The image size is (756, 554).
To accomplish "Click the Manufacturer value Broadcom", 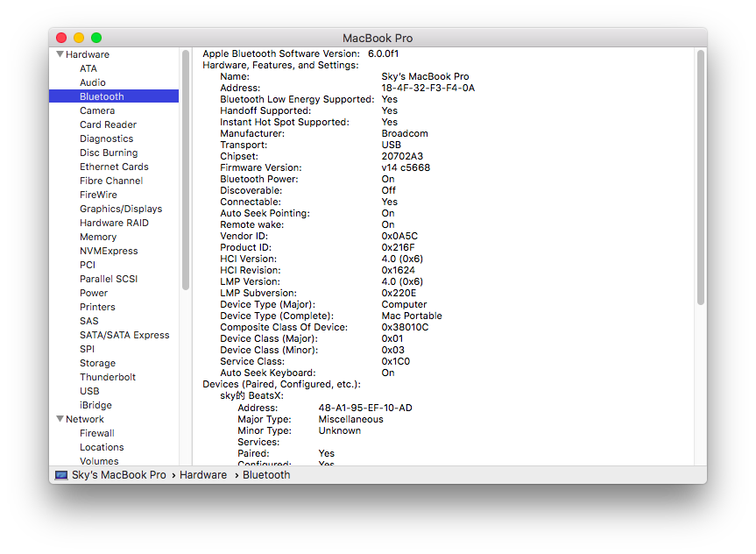I will [x=405, y=133].
